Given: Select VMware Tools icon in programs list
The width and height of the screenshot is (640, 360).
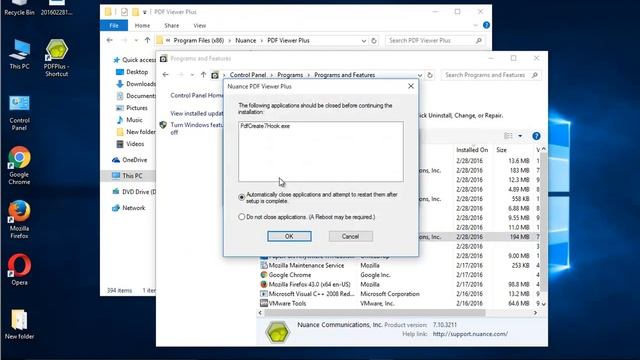Looking at the screenshot, I should [x=264, y=303].
